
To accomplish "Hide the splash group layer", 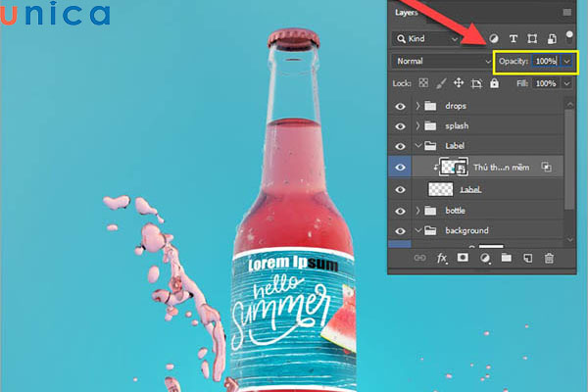I will pos(400,126).
